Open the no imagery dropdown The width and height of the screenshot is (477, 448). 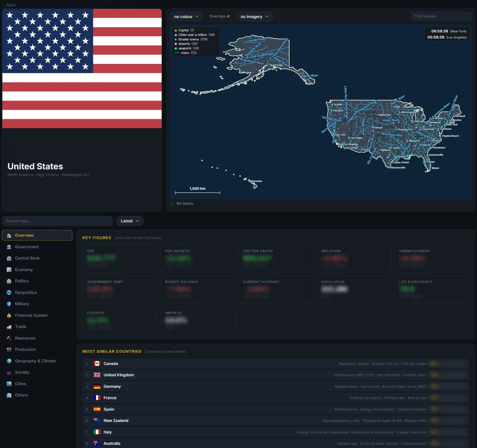coord(254,16)
